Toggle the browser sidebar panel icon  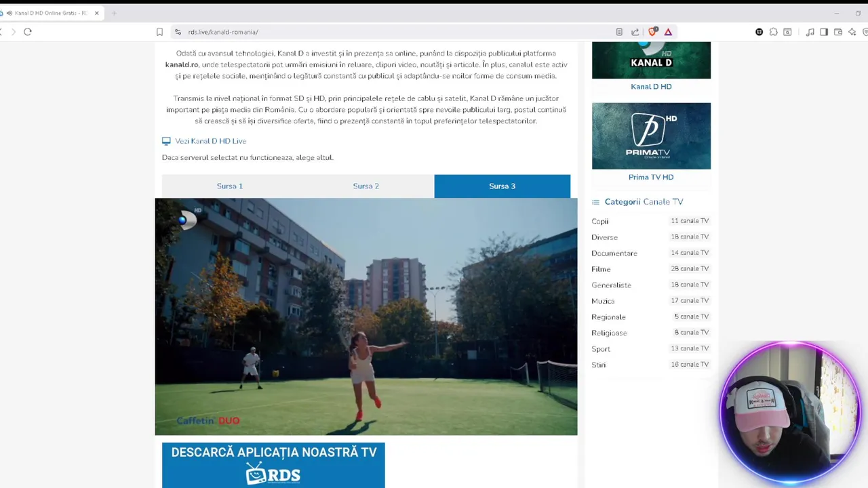pos(824,32)
